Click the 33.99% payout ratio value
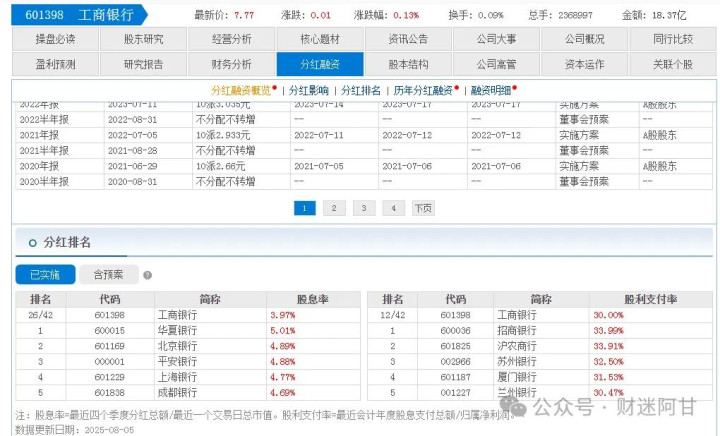The height and width of the screenshot is (436, 720). pyautogui.click(x=608, y=331)
